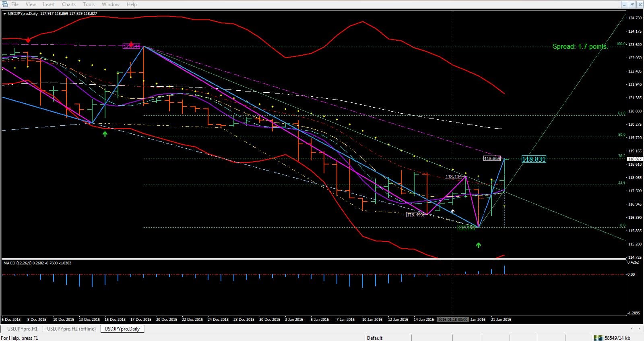Viewport: 644px width, 341px height.
Task: Click green up arrow below 115.965 low
Action: pos(478,245)
